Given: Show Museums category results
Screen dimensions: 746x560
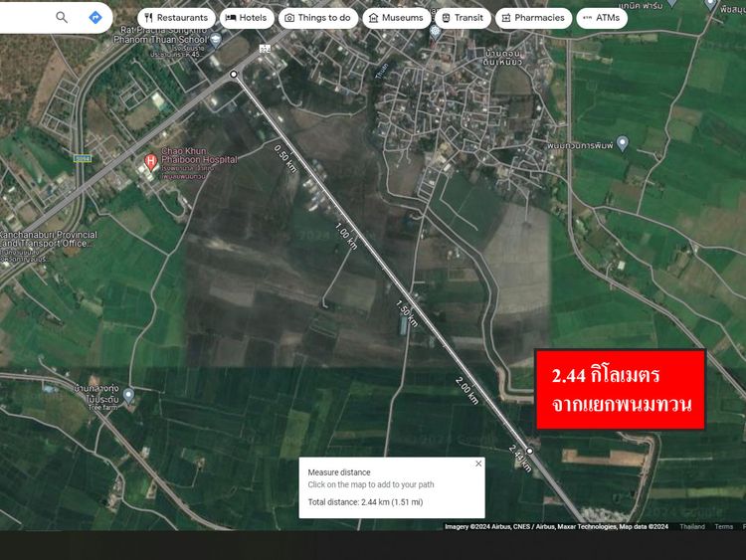Looking at the screenshot, I should [x=396, y=18].
